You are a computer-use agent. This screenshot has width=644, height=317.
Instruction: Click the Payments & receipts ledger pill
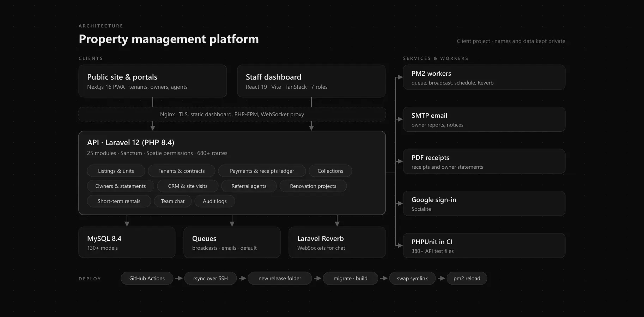(x=262, y=171)
